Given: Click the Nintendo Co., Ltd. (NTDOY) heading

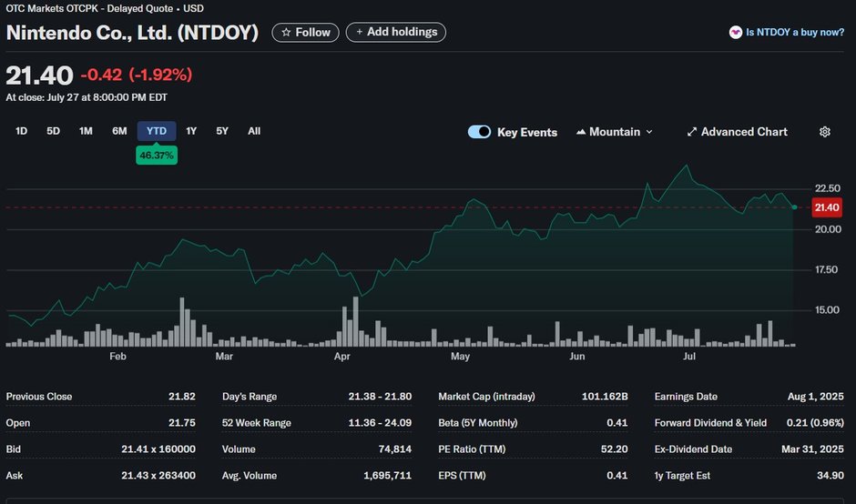Looking at the screenshot, I should pyautogui.click(x=132, y=33).
